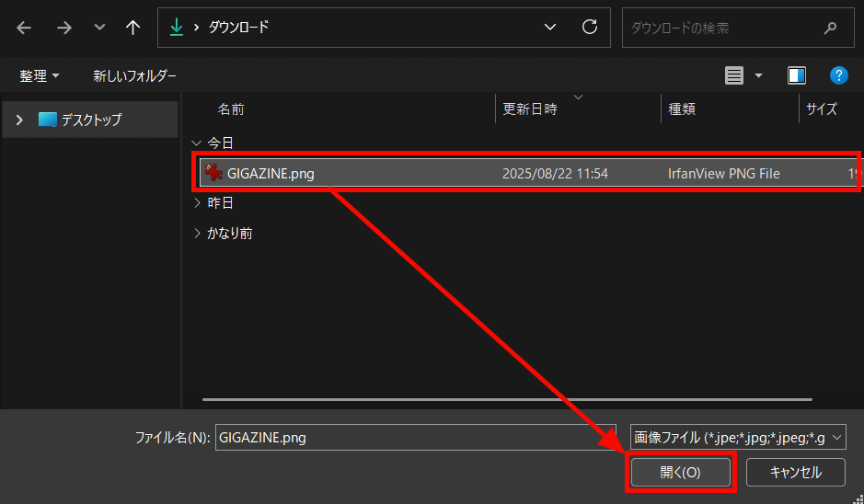This screenshot has width=864, height=504.
Task: Collapse the 今日 group
Action: (x=195, y=143)
